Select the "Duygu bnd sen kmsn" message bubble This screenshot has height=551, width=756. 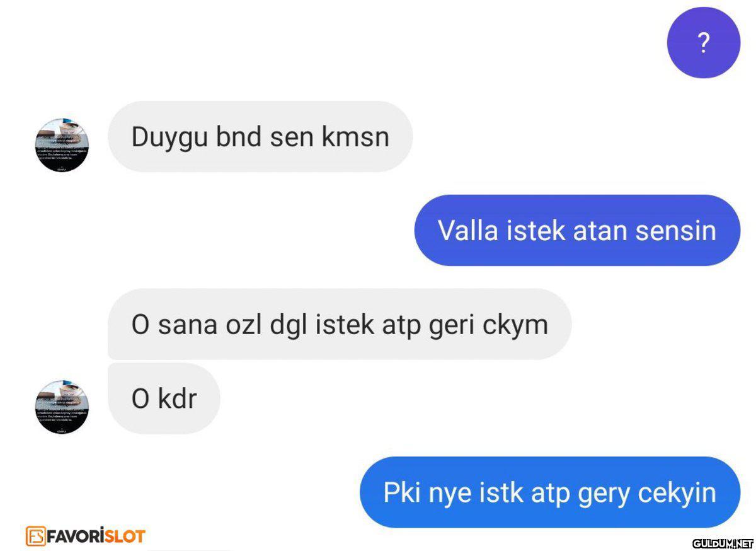click(260, 137)
